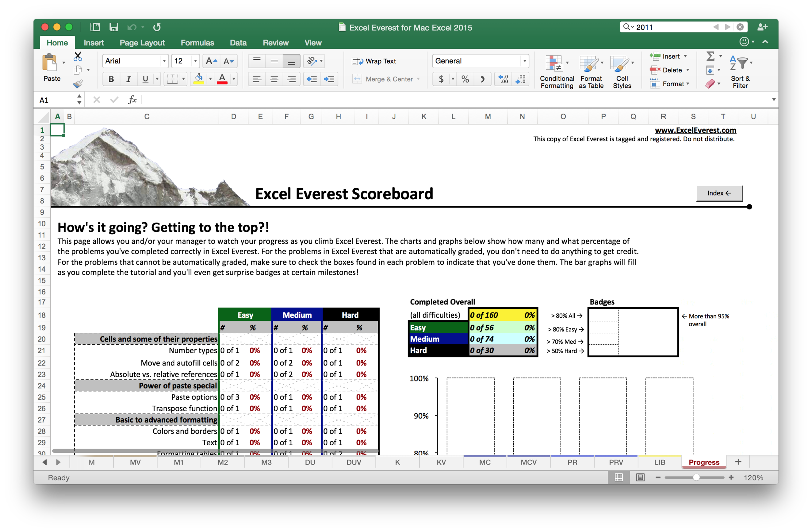Toggle Wrap Text
812x532 pixels.
[374, 61]
